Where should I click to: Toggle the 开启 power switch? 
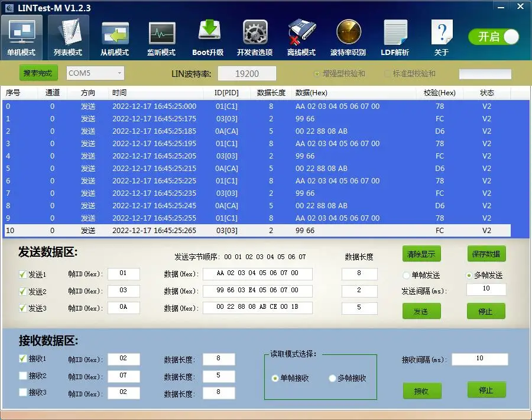point(494,37)
